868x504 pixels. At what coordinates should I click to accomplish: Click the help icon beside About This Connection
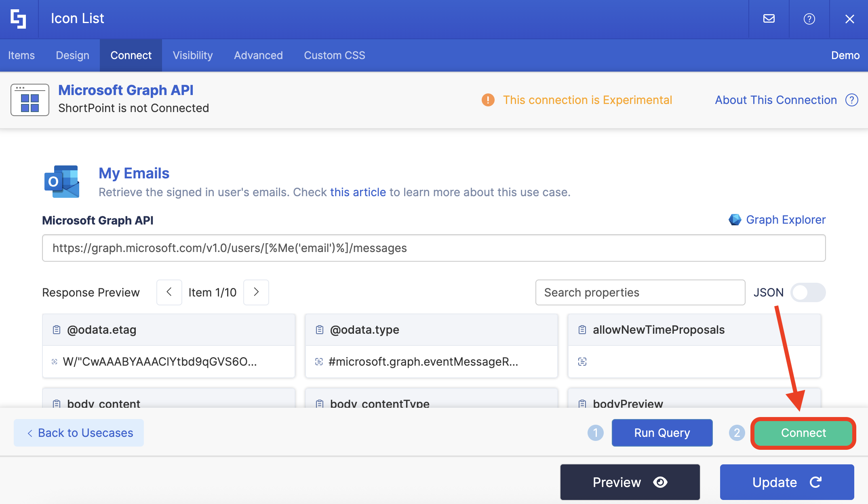852,100
